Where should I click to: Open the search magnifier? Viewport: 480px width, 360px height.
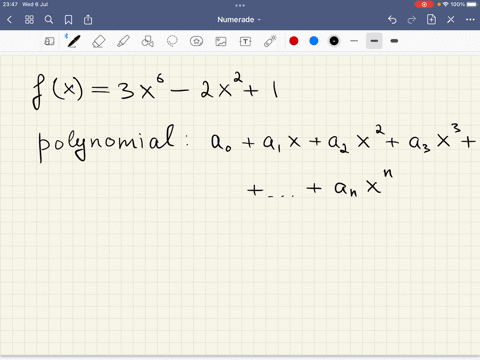coord(49,20)
